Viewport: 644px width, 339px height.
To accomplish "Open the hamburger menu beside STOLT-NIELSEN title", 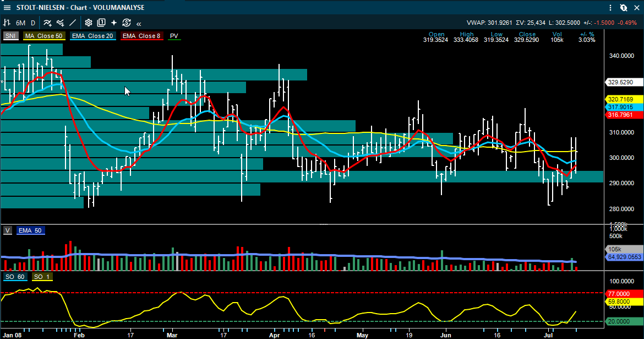I will point(7,7).
